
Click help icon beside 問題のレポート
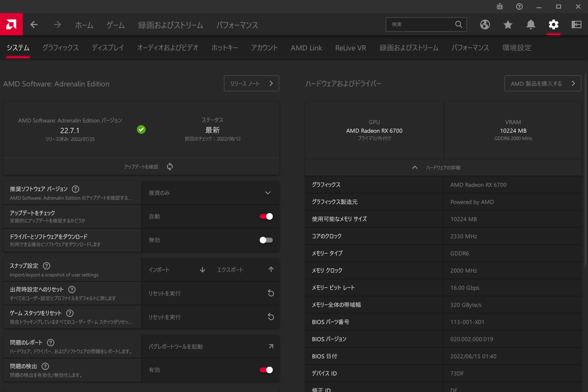[51, 343]
